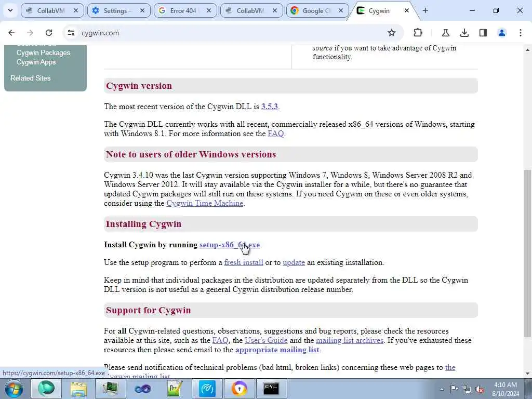The width and height of the screenshot is (532, 399).
Task: Toggle the browser side panel icon
Action: pyautogui.click(x=483, y=33)
